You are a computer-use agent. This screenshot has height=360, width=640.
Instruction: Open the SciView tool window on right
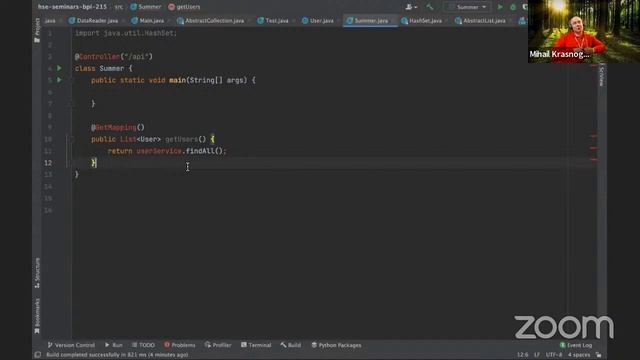602,77
